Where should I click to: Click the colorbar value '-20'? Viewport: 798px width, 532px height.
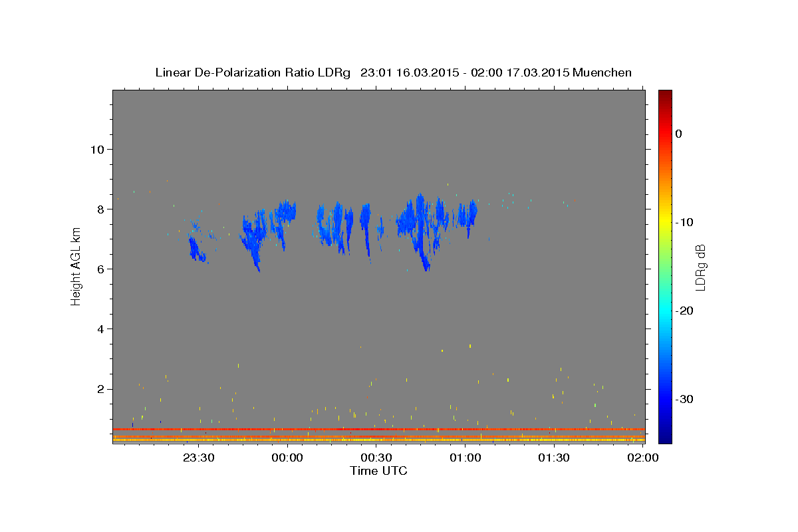(x=685, y=311)
